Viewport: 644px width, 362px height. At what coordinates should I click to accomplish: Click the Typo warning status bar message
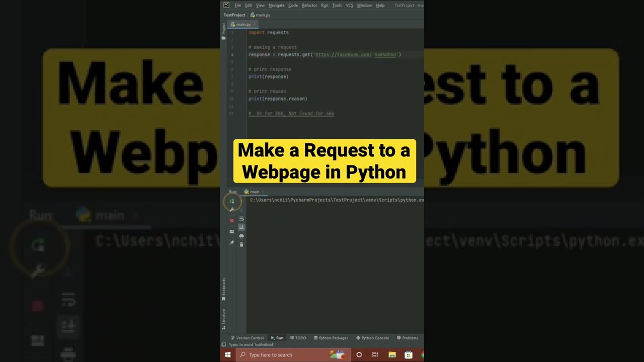pos(251,345)
